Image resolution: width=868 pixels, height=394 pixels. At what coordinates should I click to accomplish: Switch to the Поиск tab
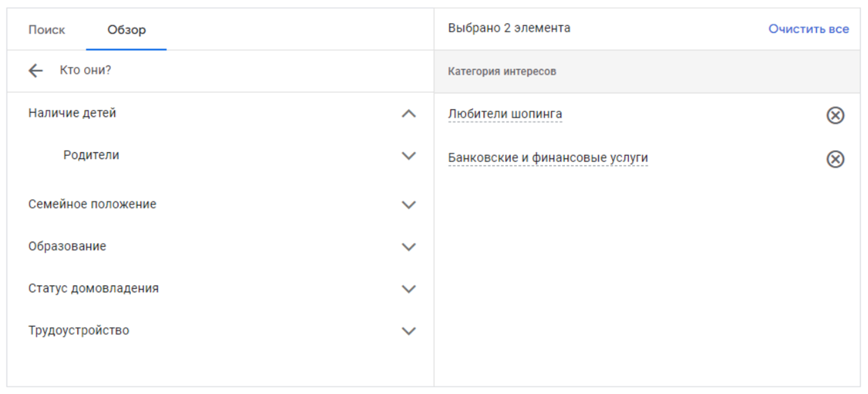[x=47, y=30]
